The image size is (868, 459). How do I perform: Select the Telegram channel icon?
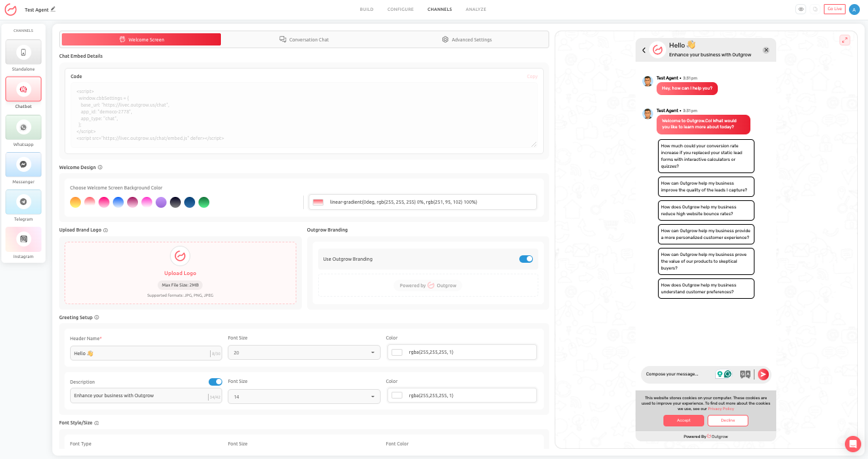(x=23, y=202)
